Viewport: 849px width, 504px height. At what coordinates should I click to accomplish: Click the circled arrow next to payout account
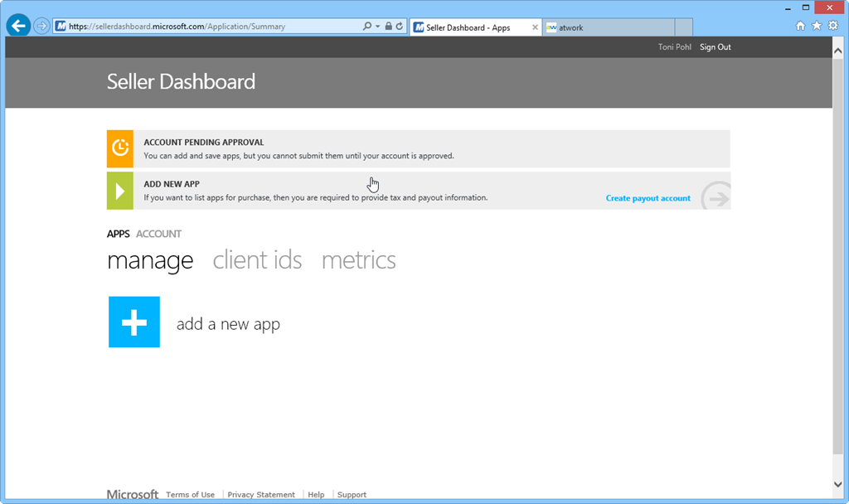716,196
